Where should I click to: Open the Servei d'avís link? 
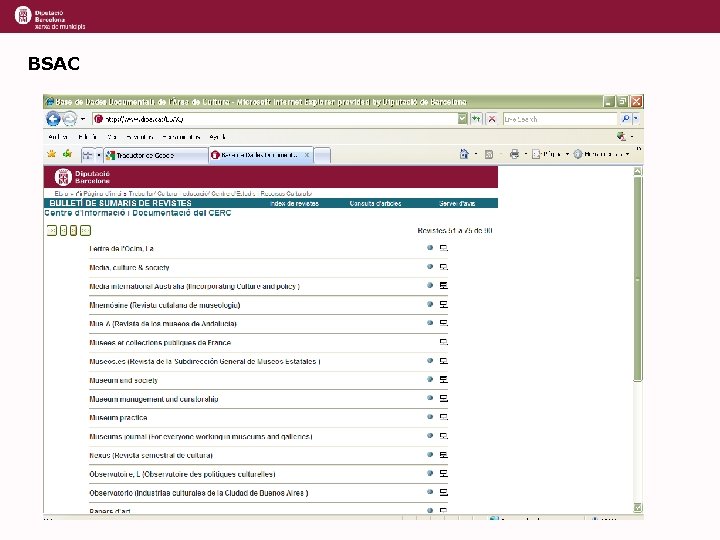(457, 203)
